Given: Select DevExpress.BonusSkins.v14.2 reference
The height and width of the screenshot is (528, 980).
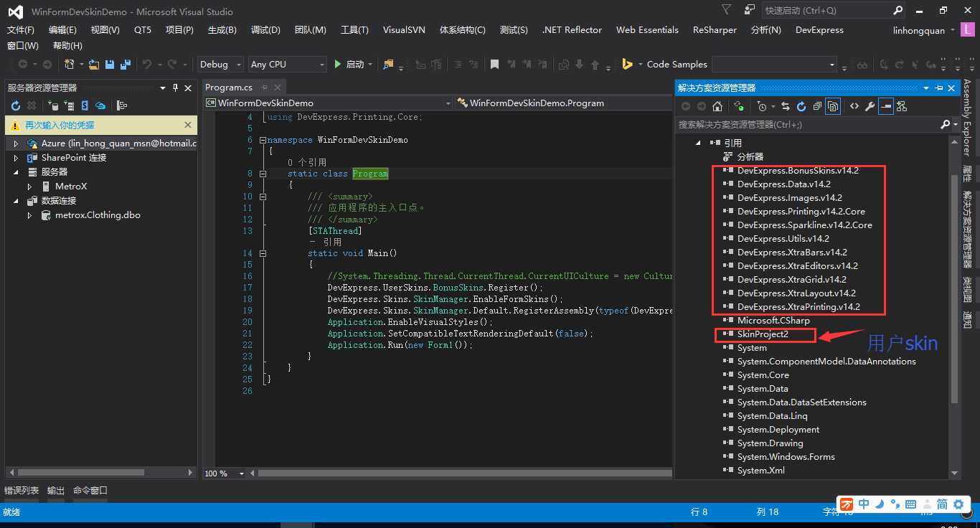Looking at the screenshot, I should click(x=798, y=171).
